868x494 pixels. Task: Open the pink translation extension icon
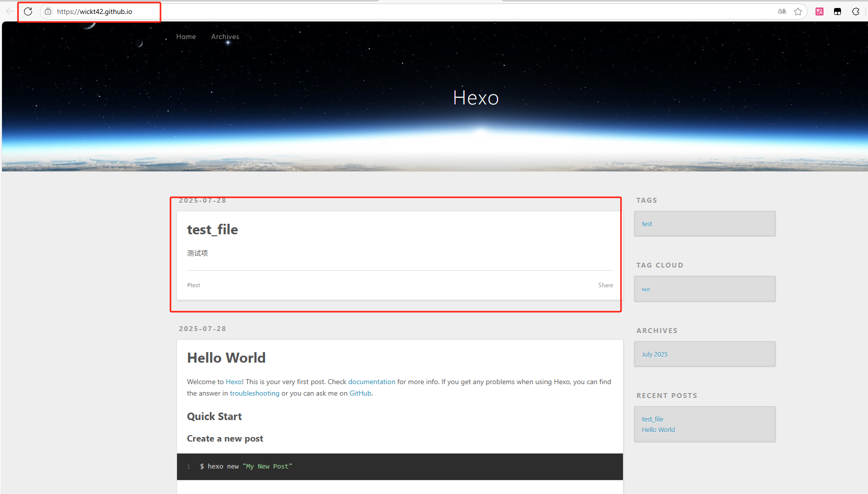pyautogui.click(x=819, y=11)
